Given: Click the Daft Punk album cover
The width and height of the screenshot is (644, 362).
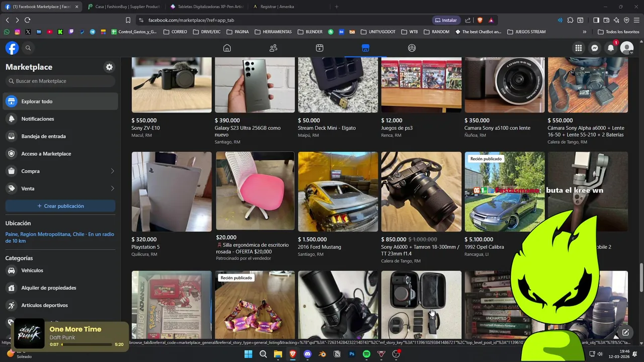Looking at the screenshot, I should pyautogui.click(x=29, y=333).
